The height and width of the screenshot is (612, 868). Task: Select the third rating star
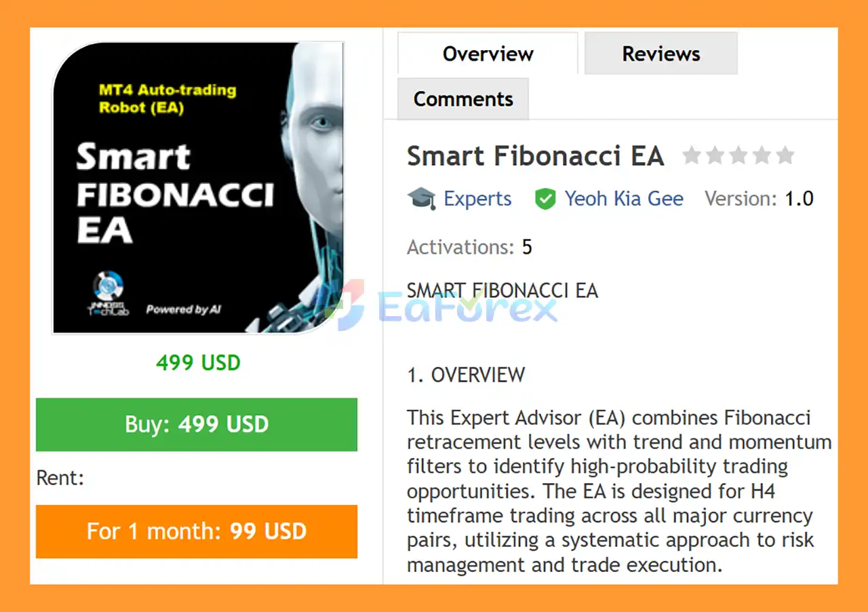pos(738,155)
